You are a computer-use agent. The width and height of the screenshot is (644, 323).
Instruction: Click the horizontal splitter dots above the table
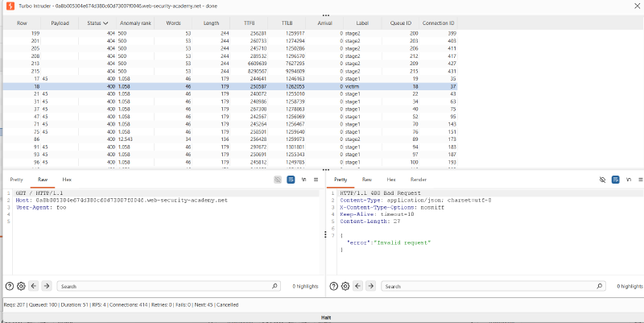pyautogui.click(x=326, y=15)
